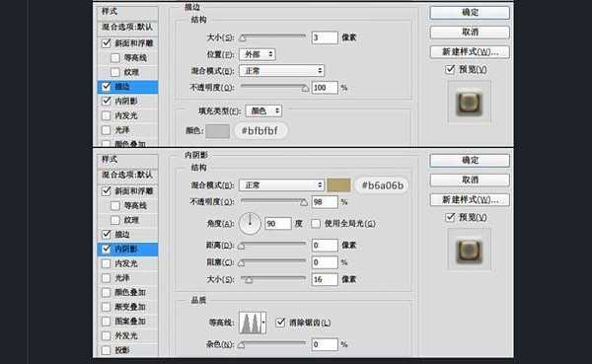Click the tan inner shadow color swatch

tap(338, 185)
